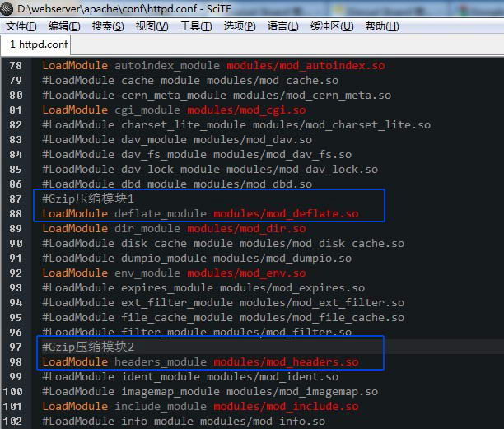This screenshot has height=429, width=504.
Task: Click the #LoadModule info_module line
Action: [184, 422]
